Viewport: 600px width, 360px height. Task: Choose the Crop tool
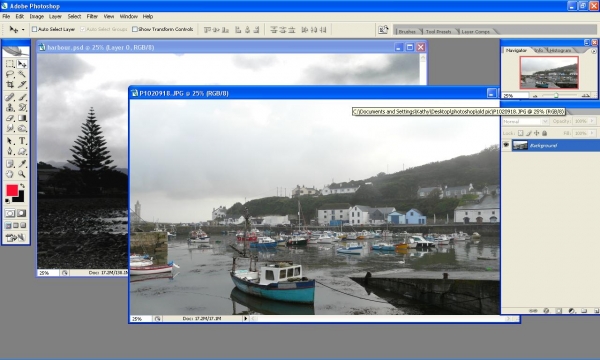pyautogui.click(x=10, y=84)
